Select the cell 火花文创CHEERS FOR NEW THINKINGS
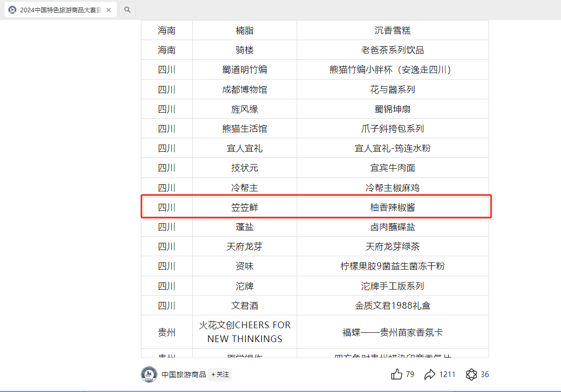 pos(245,332)
